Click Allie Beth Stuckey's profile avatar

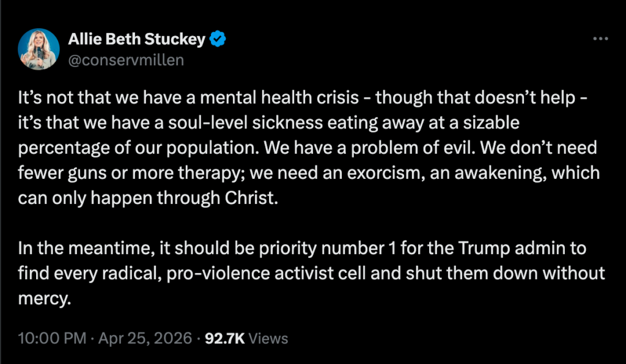pos(39,49)
